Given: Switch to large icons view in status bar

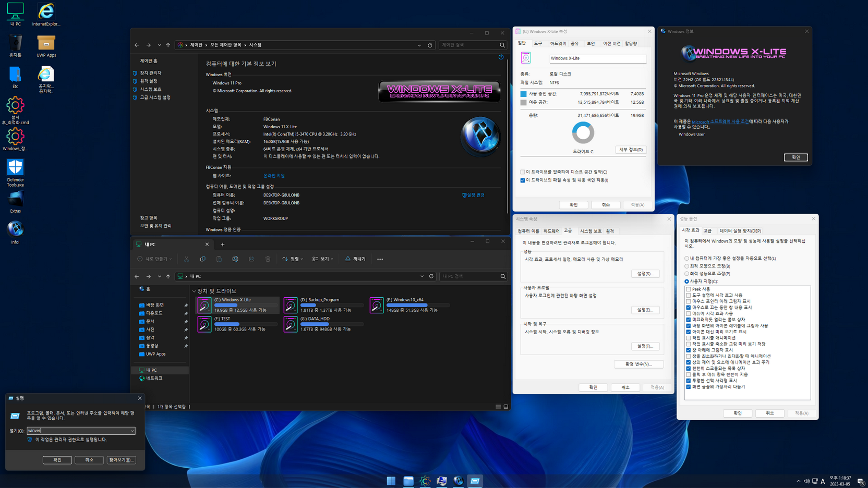Looking at the screenshot, I should point(505,407).
